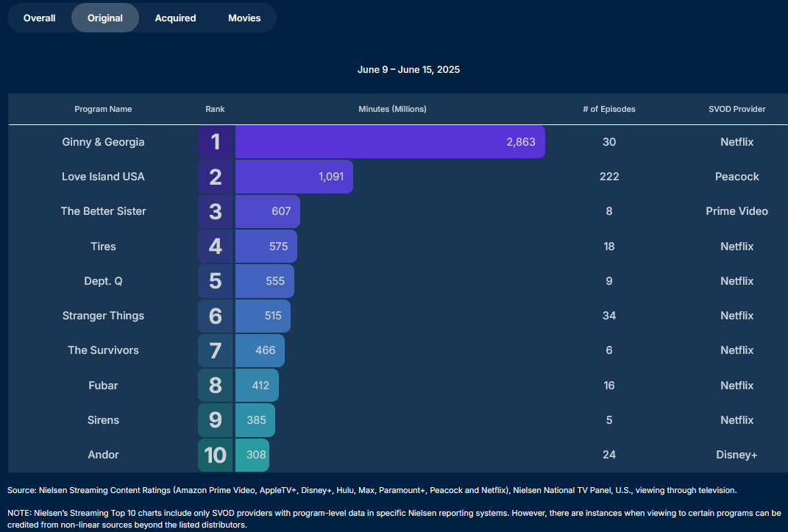Screen dimensions: 788x532
Task: Click the rank 1 badge
Action: (216, 142)
